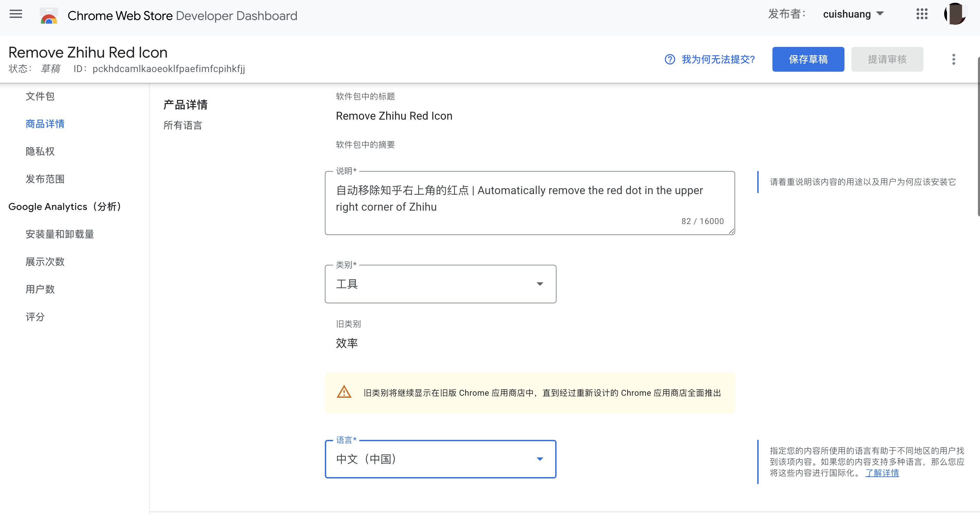Open 隐私权 privacy section
Image resolution: width=980 pixels, height=515 pixels.
coord(40,151)
